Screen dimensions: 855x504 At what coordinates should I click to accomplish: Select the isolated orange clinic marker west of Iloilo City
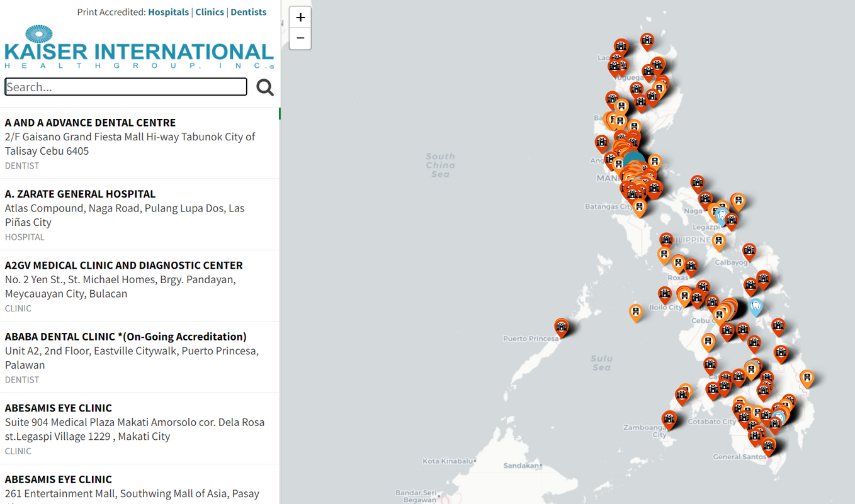click(x=636, y=311)
